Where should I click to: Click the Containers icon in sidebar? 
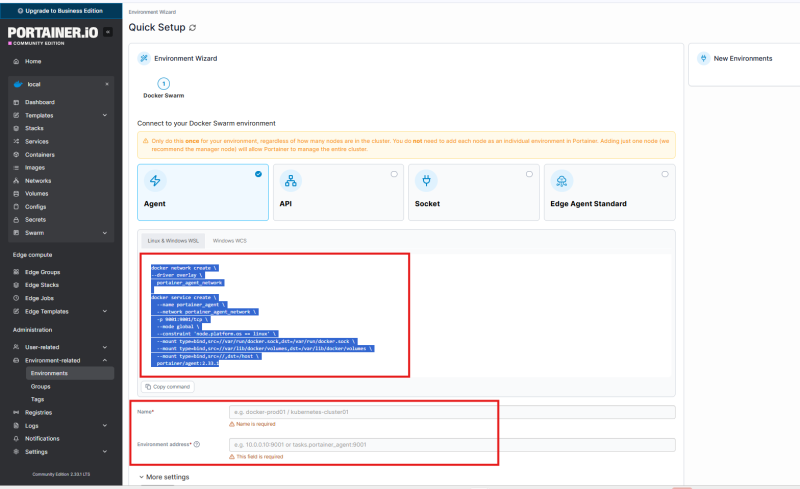(x=16, y=155)
